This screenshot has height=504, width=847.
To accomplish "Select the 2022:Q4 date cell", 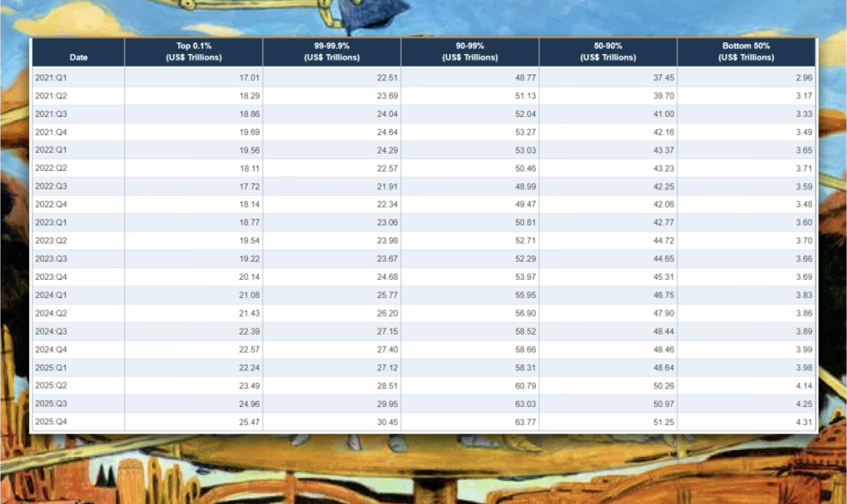I will point(78,205).
